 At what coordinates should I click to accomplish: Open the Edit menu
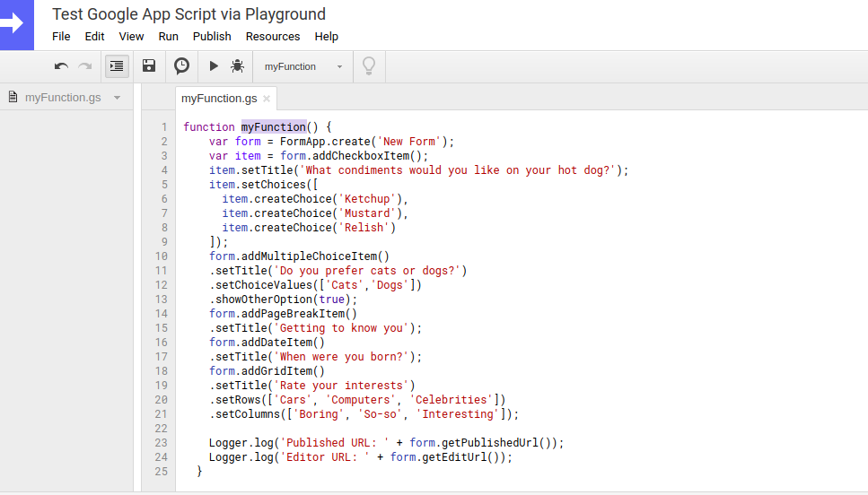click(94, 37)
